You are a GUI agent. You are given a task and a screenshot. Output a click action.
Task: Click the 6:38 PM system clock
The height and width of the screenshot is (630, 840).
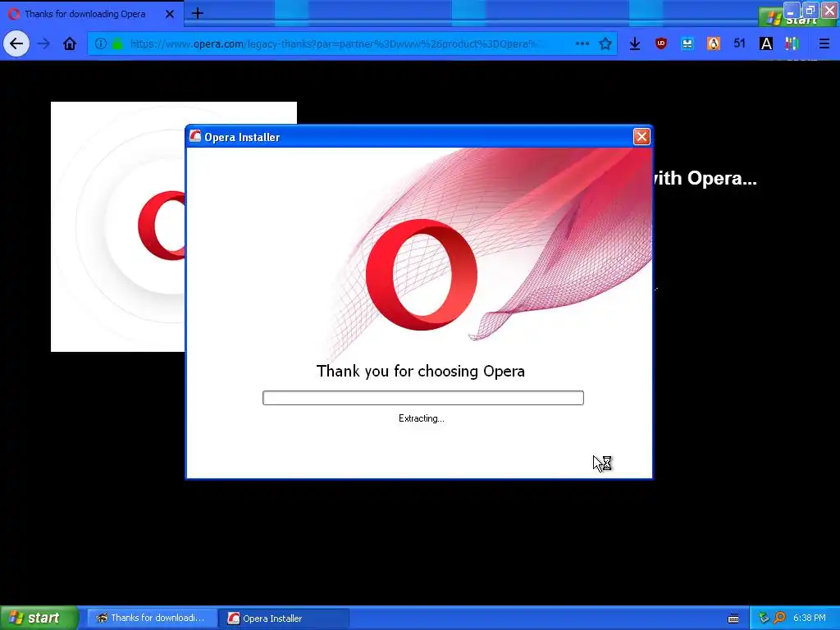click(x=810, y=618)
